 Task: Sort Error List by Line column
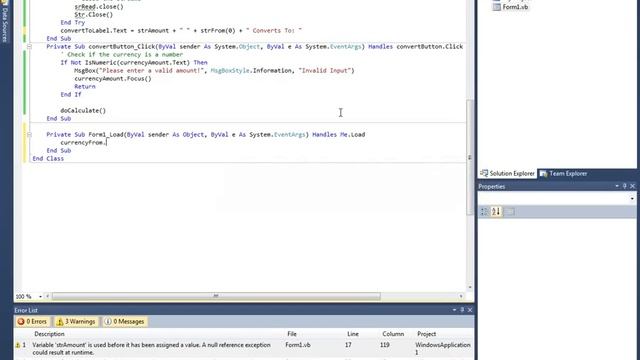pos(353,334)
